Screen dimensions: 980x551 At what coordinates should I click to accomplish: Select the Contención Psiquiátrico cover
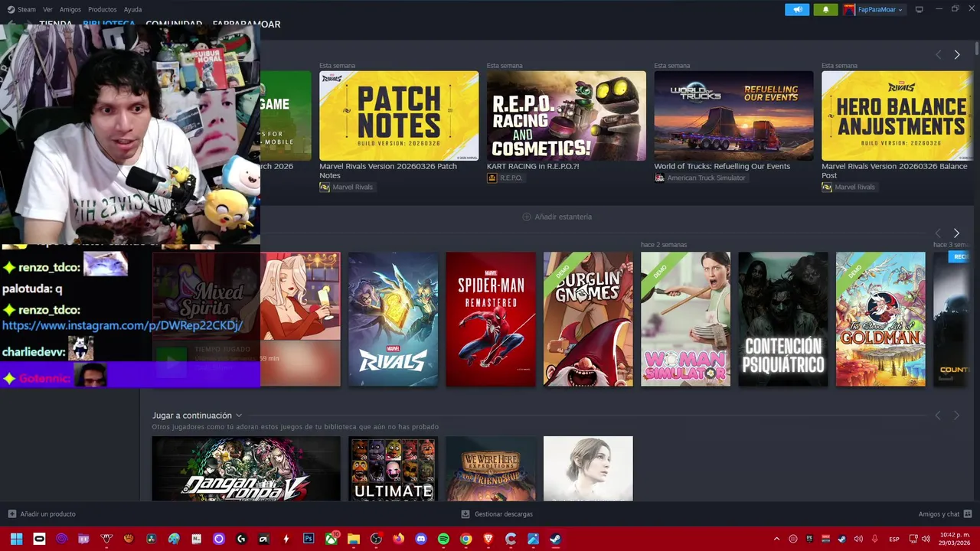[782, 319]
